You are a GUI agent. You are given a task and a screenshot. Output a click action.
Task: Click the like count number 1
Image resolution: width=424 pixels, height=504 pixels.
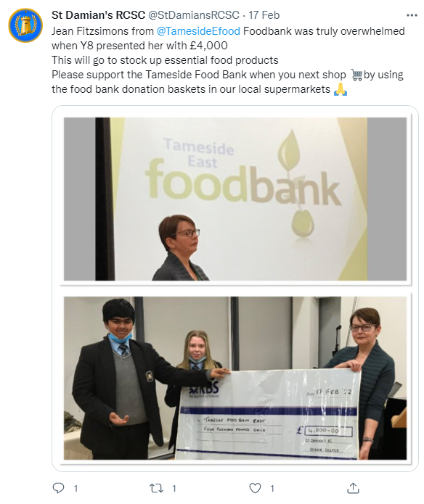pos(272,489)
